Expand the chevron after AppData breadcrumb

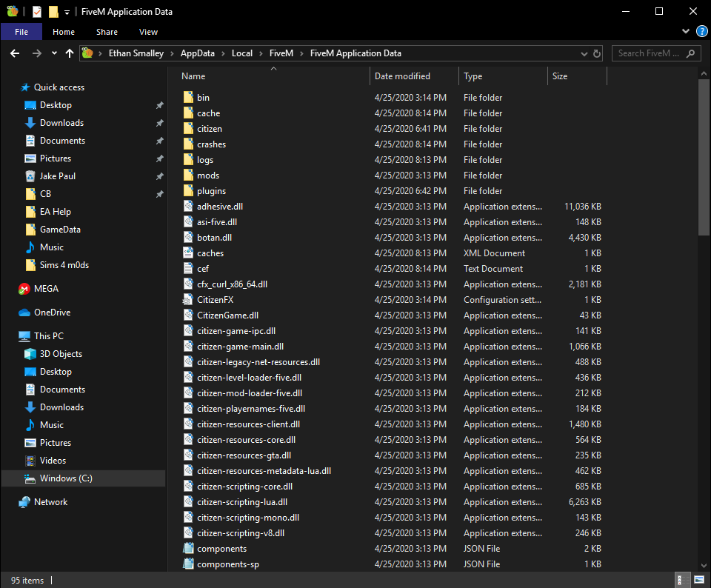(x=223, y=53)
